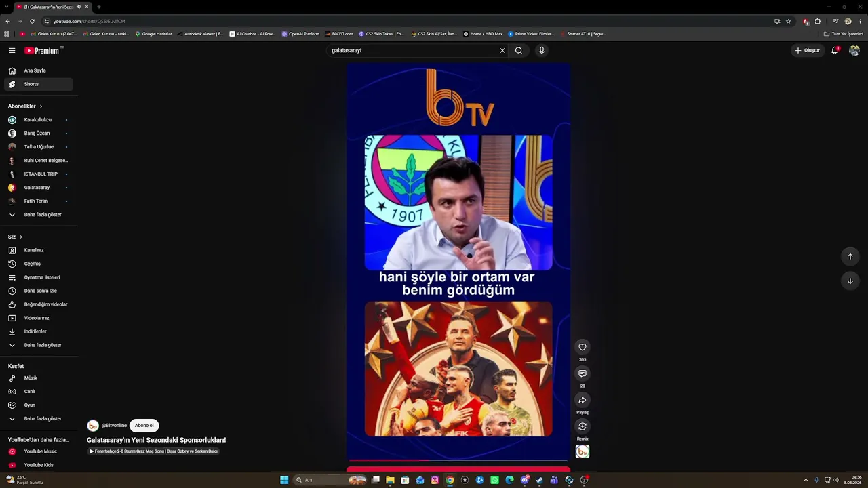Go to YouTube Premium home via logo
868x488 pixels.
pyautogui.click(x=43, y=50)
